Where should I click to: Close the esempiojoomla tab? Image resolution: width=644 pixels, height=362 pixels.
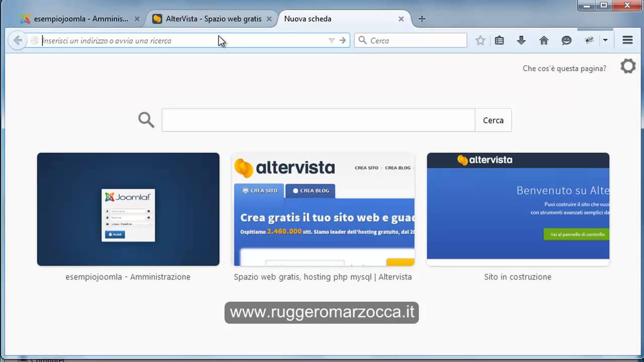click(137, 19)
